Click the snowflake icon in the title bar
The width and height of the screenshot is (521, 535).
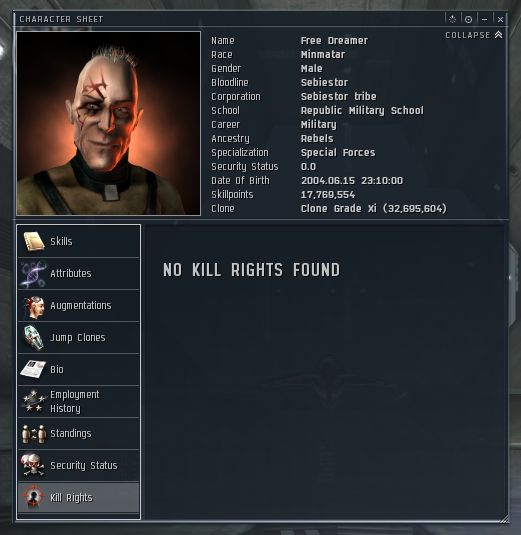point(452,19)
